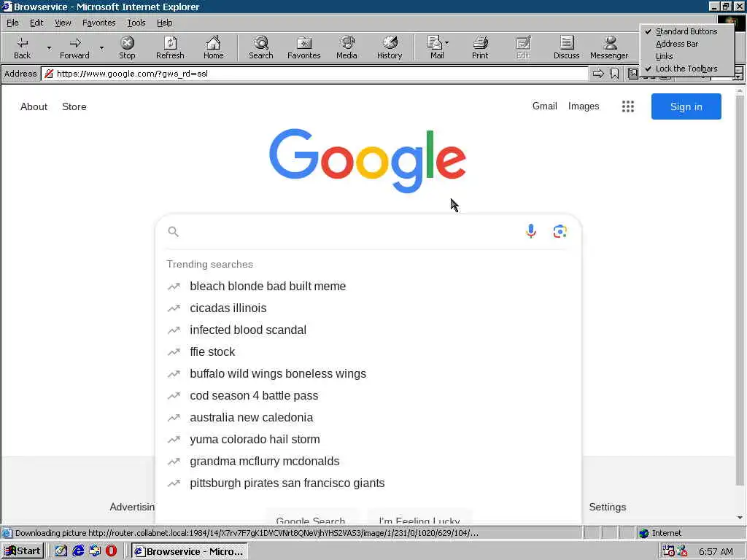747x560 pixels.
Task: Click the Google search text field
Action: click(350, 231)
